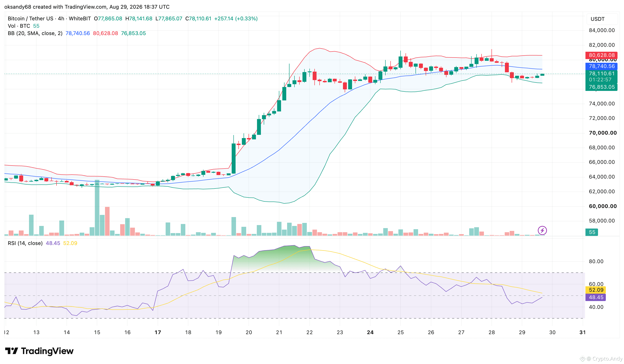This screenshot has height=364, width=624.
Task: Click the 82,000.00 price axis label
Action: coord(602,45)
